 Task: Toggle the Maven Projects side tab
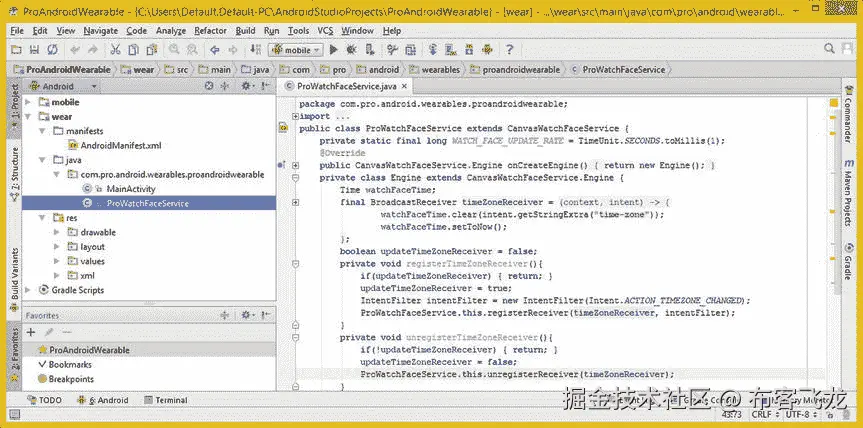click(848, 194)
